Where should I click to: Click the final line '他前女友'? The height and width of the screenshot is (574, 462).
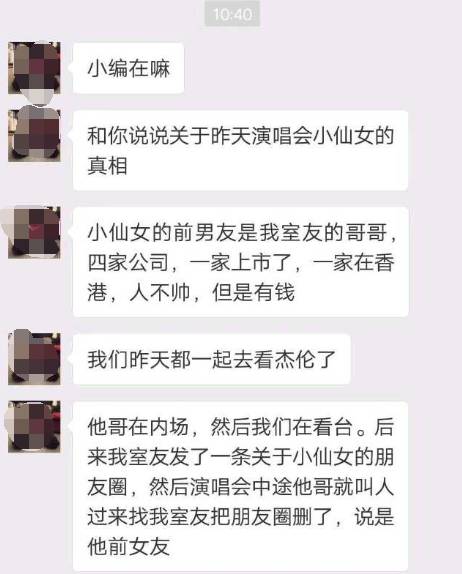tap(128, 547)
